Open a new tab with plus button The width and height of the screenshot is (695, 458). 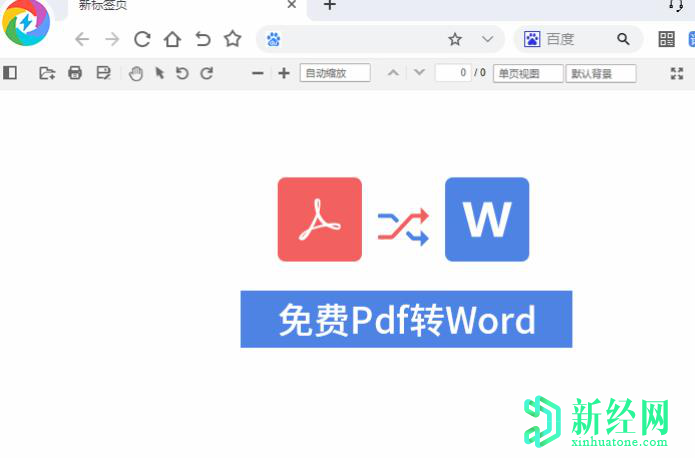point(330,6)
